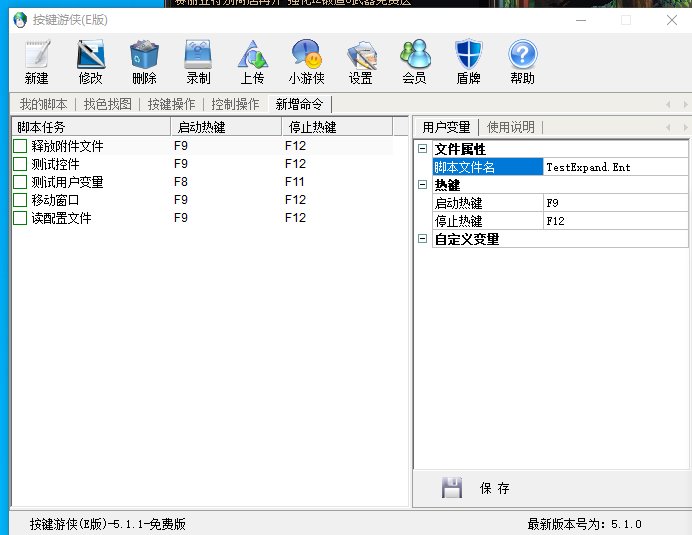Open the 会员 (Member) icon

[415, 55]
